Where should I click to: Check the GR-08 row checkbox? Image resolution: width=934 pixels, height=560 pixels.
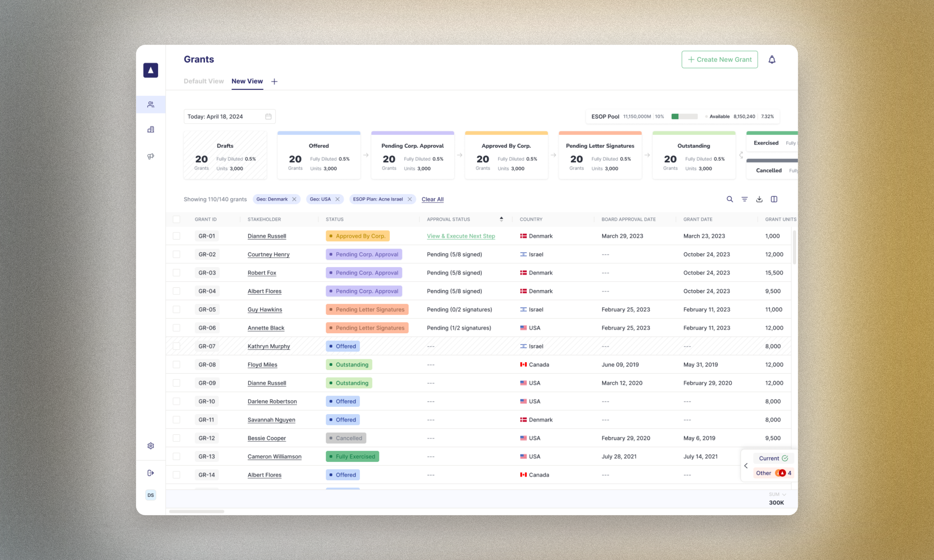176,364
